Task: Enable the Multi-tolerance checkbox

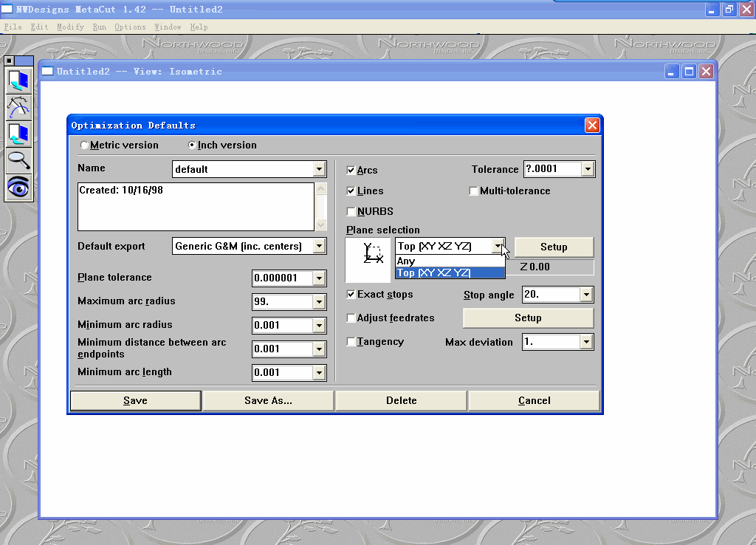Action: click(473, 191)
